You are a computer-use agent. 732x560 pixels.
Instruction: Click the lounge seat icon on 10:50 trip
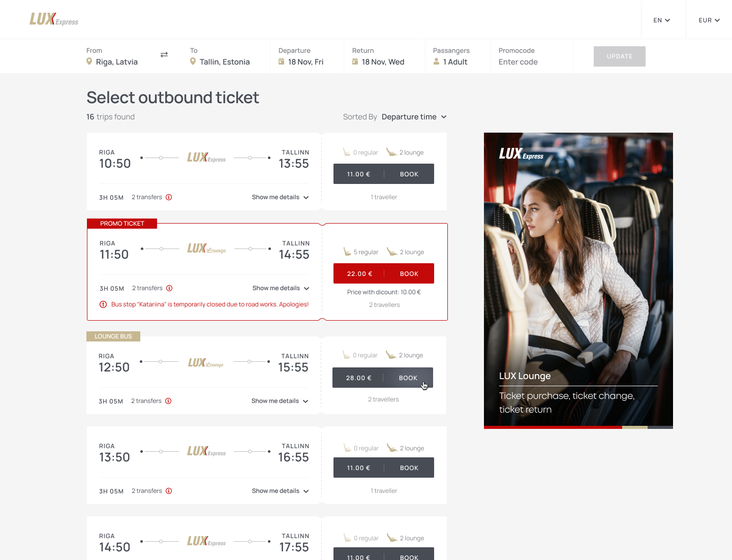tap(391, 152)
